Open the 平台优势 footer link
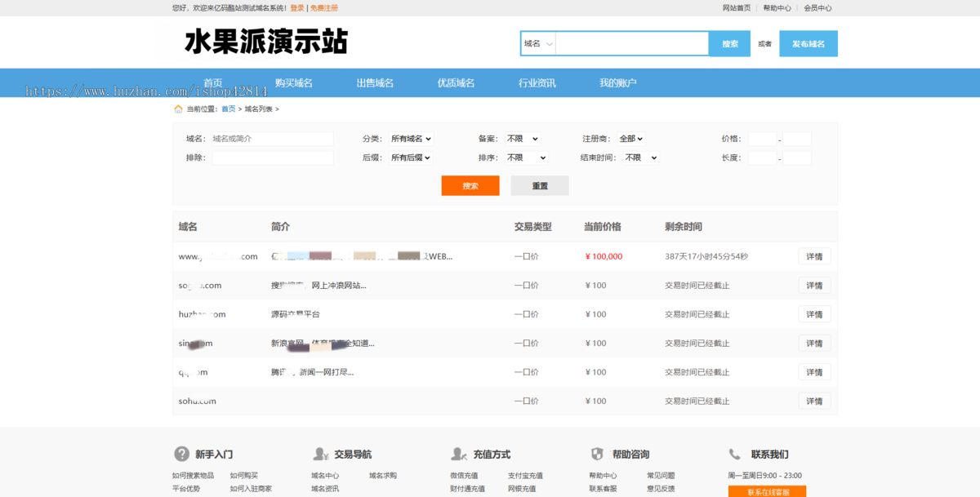 186,488
